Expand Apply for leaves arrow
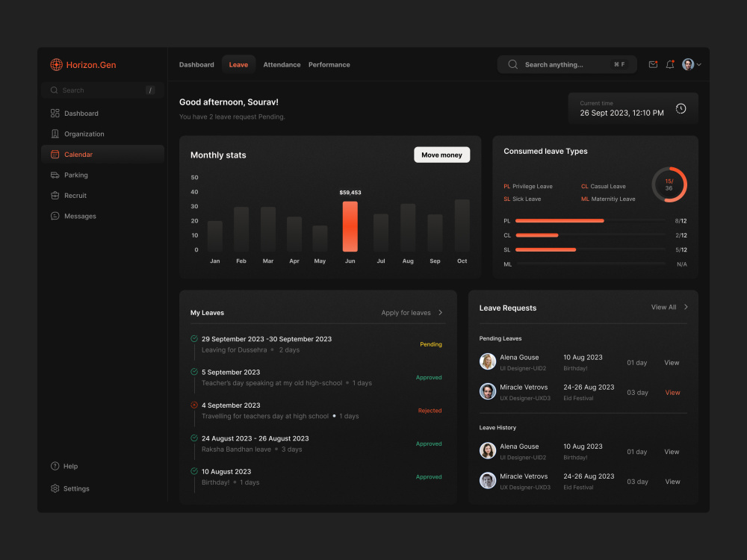Image resolution: width=747 pixels, height=560 pixels. 440,312
